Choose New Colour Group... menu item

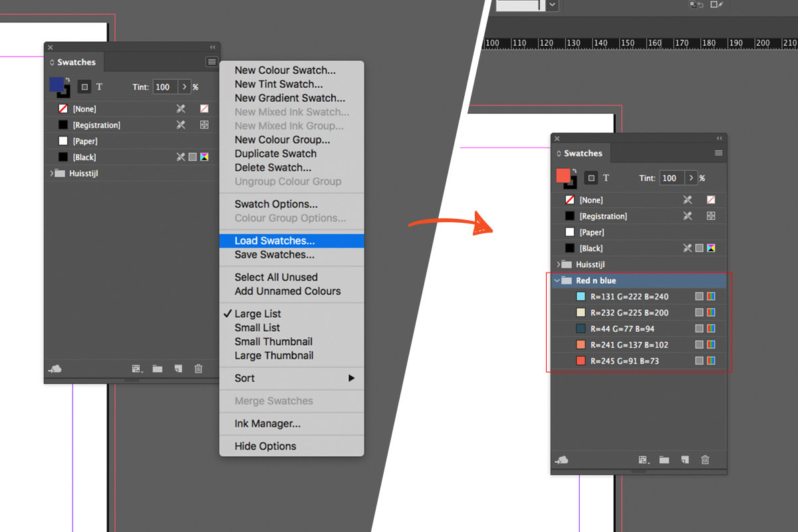pyautogui.click(x=291, y=140)
